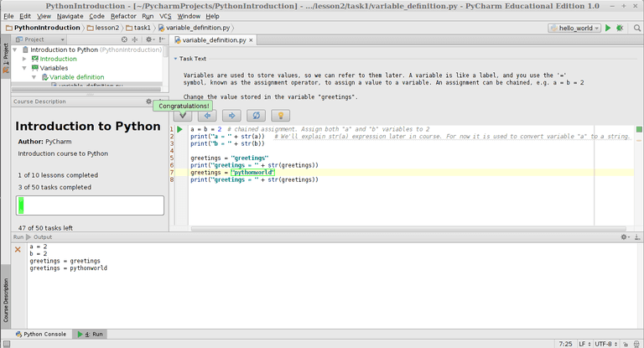Click the 4: Run tool window button
The width and height of the screenshot is (644, 348).
click(x=90, y=334)
